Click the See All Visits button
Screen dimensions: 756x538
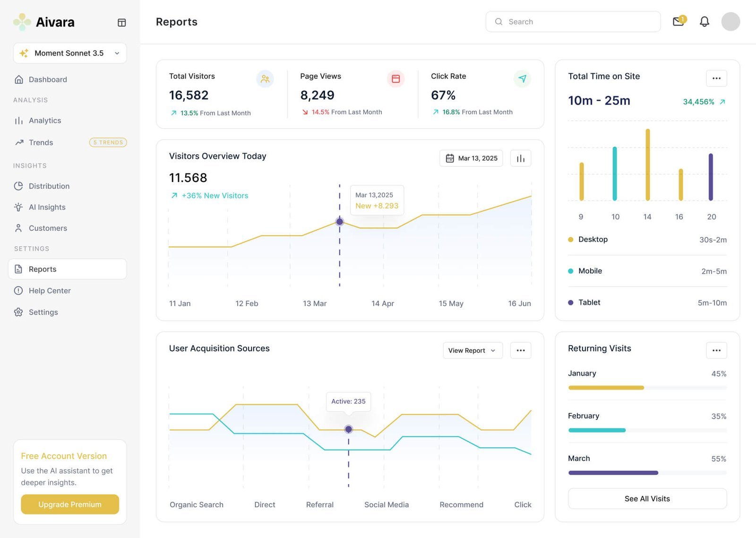point(647,498)
